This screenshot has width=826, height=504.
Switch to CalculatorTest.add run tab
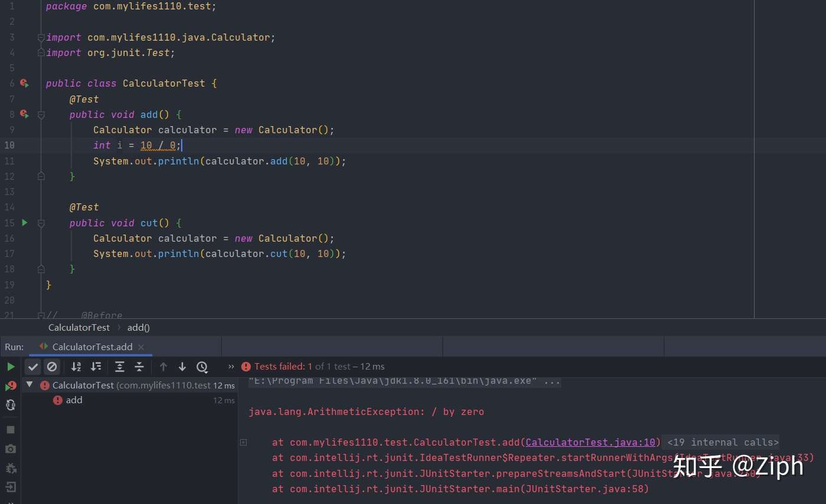pos(92,347)
